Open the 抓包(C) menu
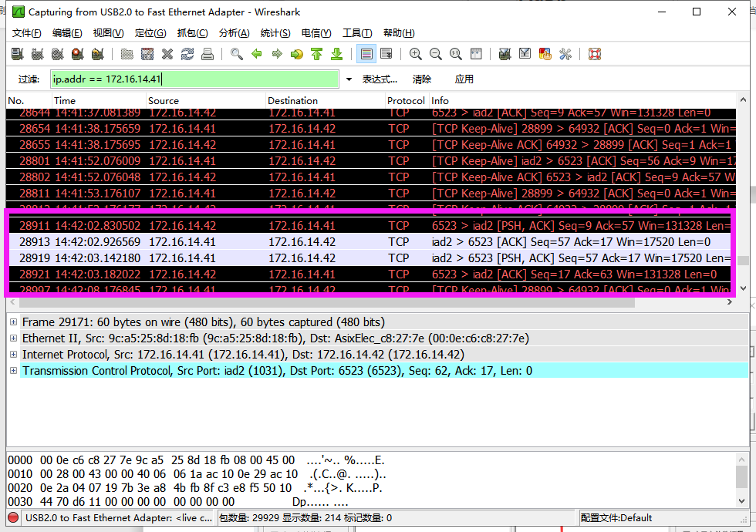Viewport: 756px width, 532px height. click(192, 32)
